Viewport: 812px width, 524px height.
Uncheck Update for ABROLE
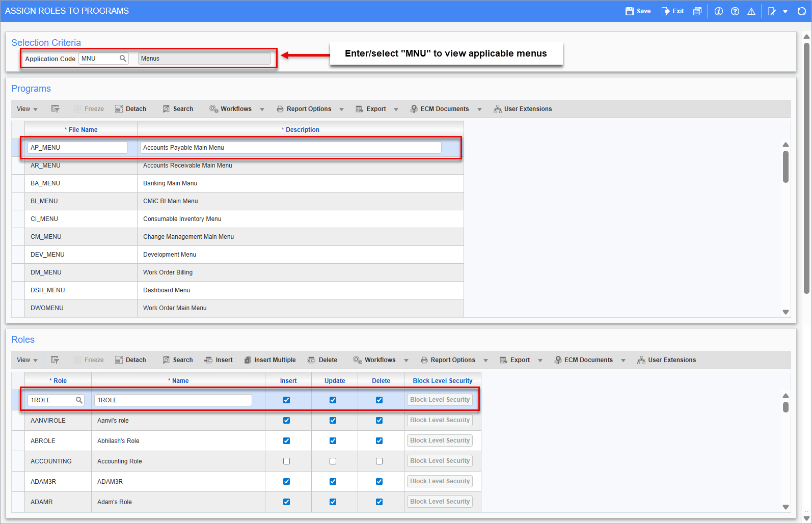(x=333, y=441)
